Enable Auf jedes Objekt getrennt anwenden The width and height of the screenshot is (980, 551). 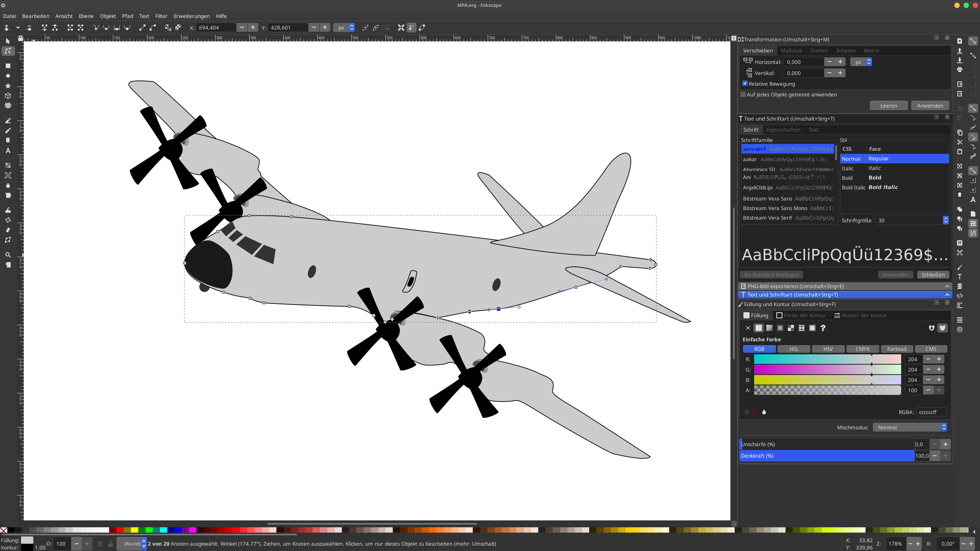[743, 94]
